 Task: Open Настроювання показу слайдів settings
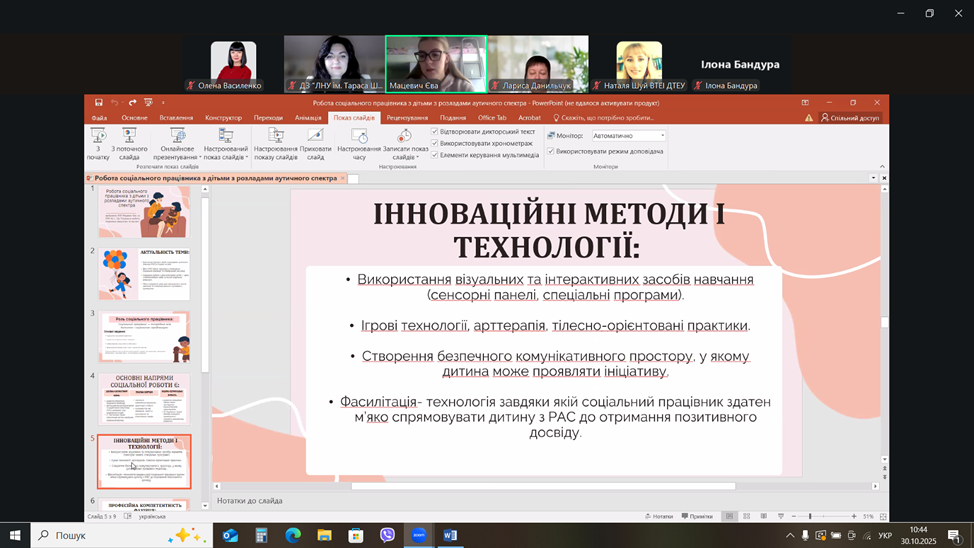pyautogui.click(x=275, y=143)
